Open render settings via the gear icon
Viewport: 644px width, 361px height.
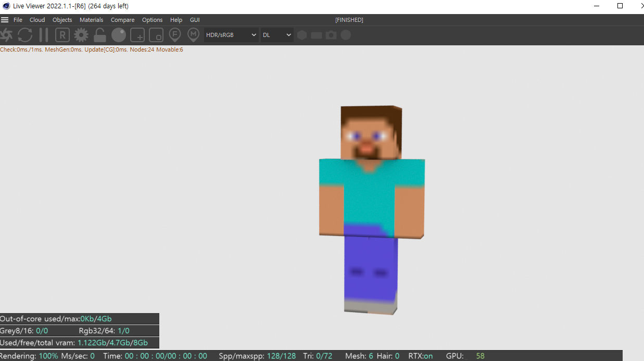tap(81, 35)
